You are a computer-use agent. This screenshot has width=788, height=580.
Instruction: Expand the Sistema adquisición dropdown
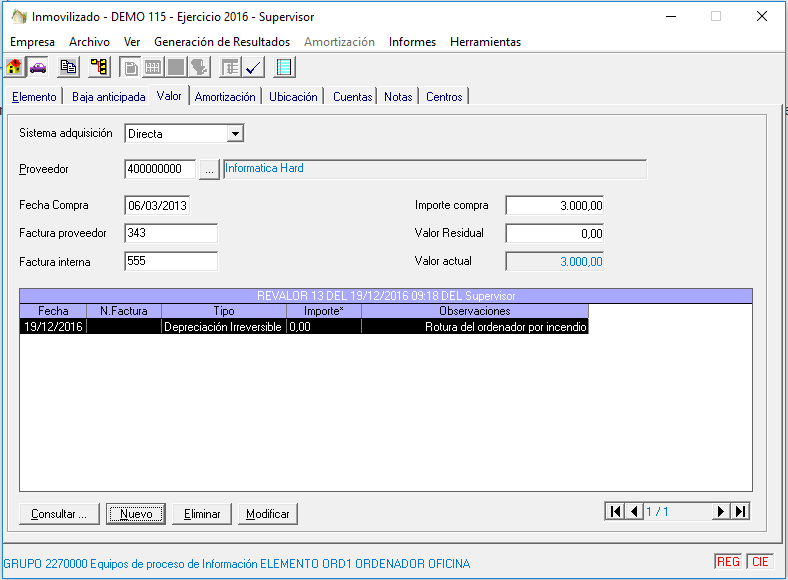pos(235,133)
